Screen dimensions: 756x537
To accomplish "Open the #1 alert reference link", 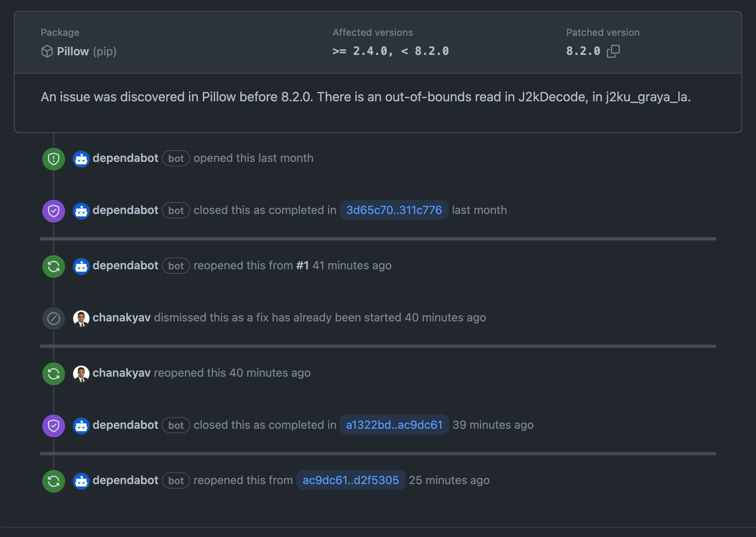I will 302,265.
